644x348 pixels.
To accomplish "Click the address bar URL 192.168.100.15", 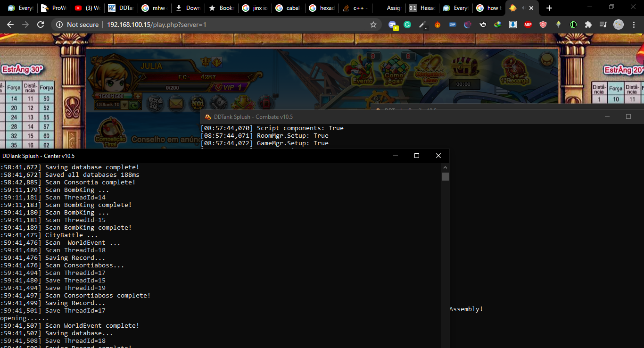I will 156,25.
